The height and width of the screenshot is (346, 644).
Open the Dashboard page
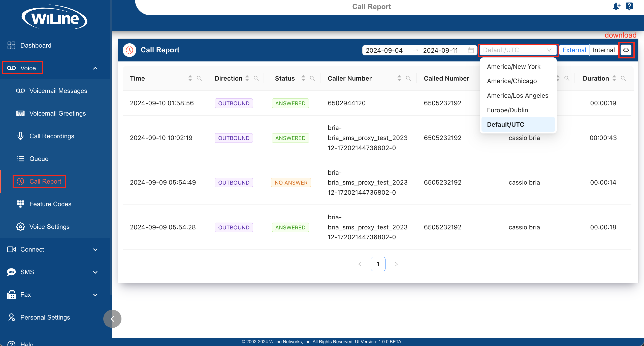[36, 45]
